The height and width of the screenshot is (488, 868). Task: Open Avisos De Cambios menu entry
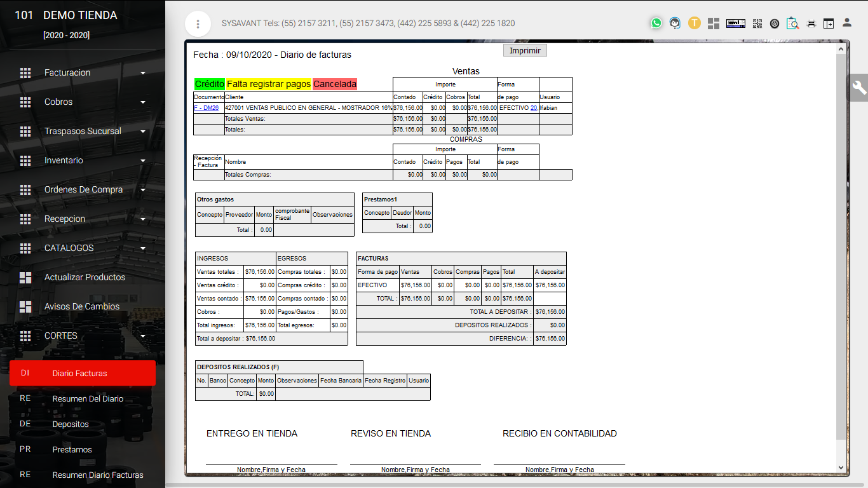click(82, 306)
